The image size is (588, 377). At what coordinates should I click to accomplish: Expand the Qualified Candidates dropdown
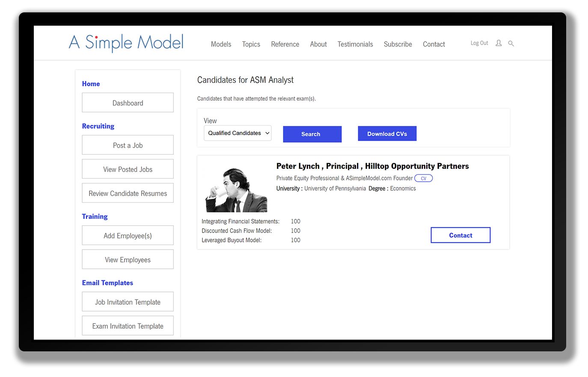(x=238, y=133)
